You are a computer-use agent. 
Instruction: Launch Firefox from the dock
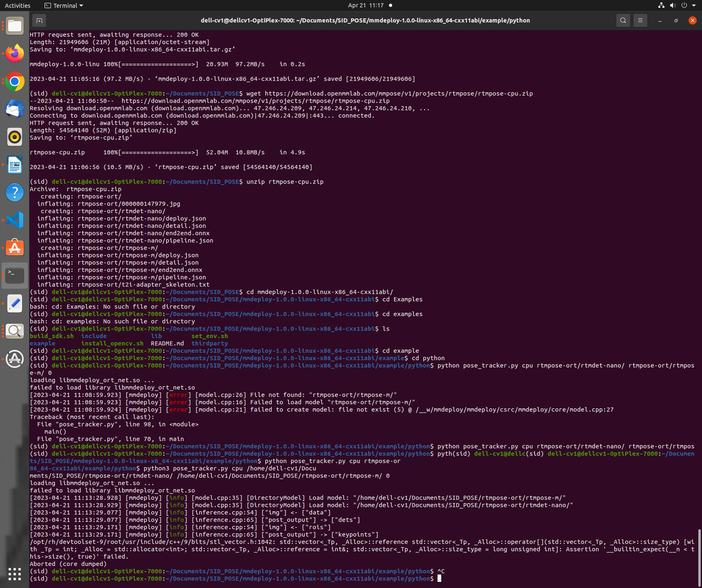pyautogui.click(x=15, y=53)
